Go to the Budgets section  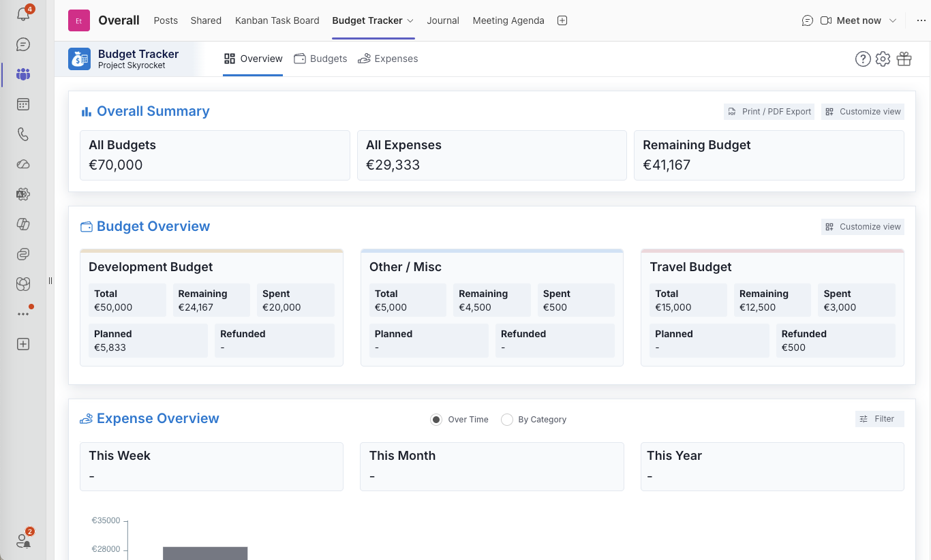[x=320, y=59]
